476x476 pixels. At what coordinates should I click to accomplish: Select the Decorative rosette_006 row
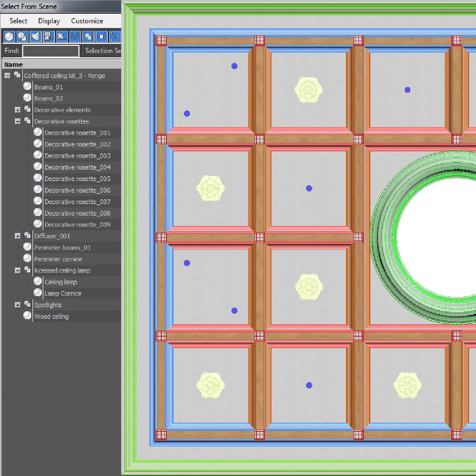click(77, 190)
